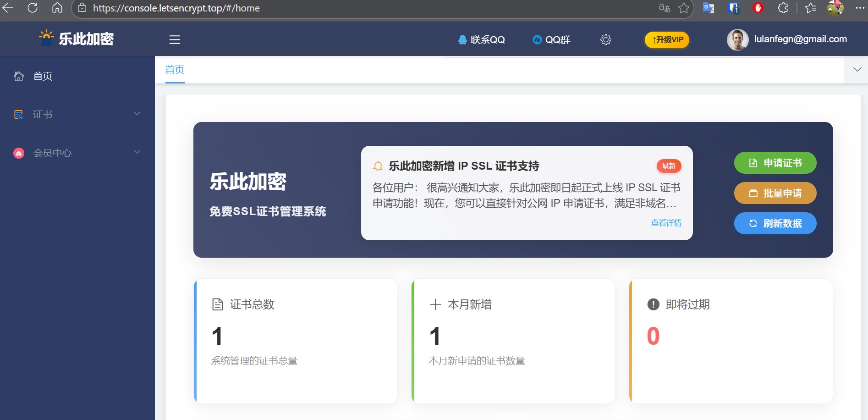Click the 联系QQ contact icon link

481,40
